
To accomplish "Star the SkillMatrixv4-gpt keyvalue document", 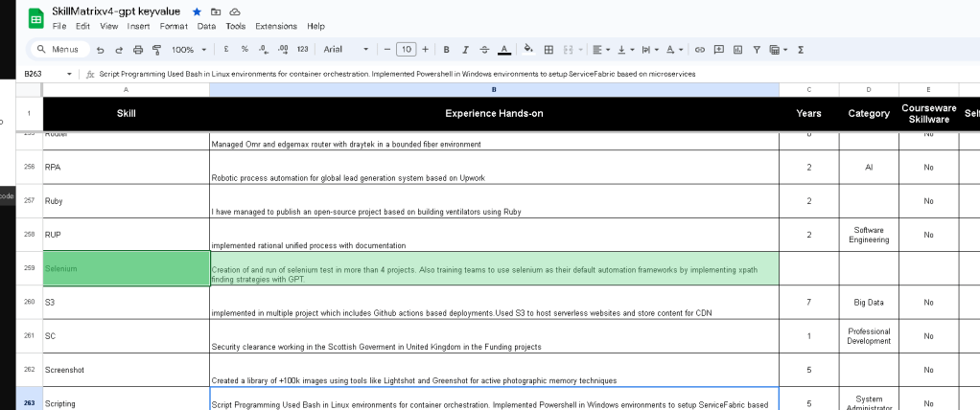I will (197, 11).
